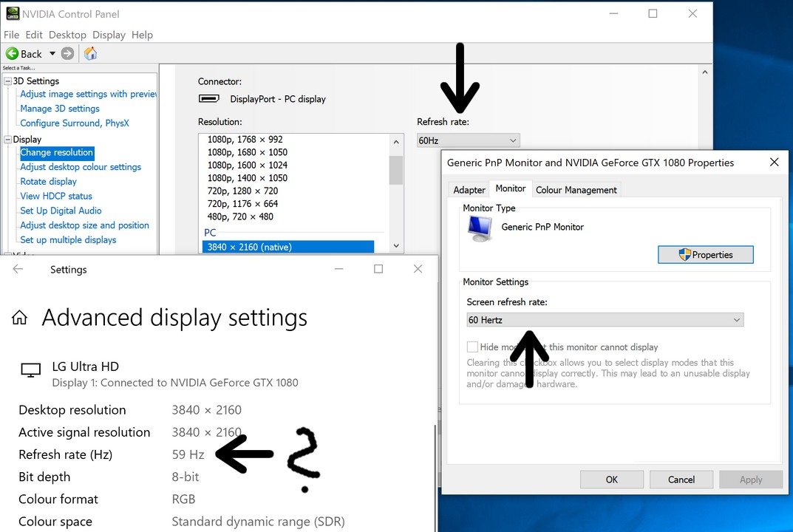Select Change resolution in the tree
The height and width of the screenshot is (532, 793).
click(x=57, y=153)
